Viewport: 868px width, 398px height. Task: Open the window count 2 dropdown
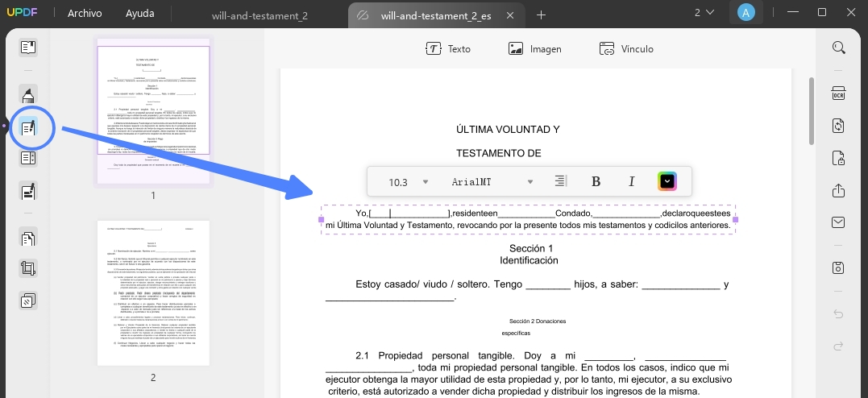(704, 12)
